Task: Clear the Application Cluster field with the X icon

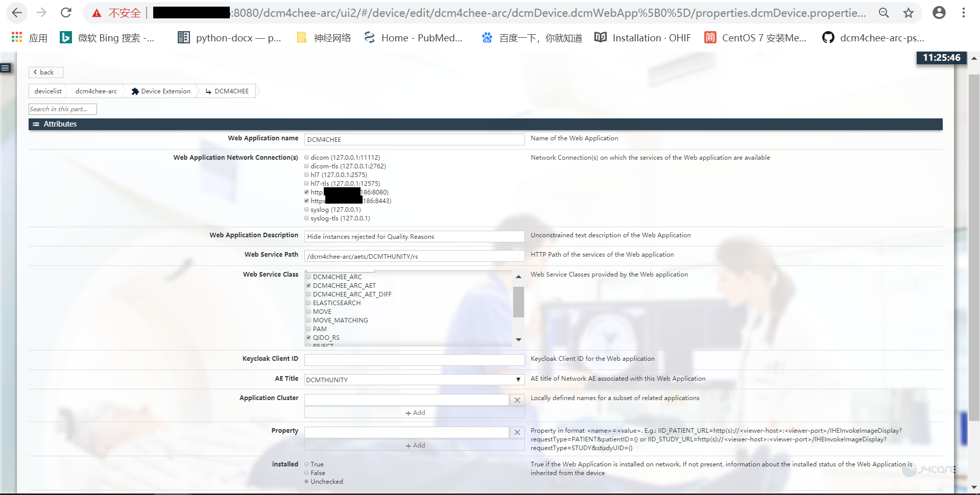Action: (x=517, y=400)
